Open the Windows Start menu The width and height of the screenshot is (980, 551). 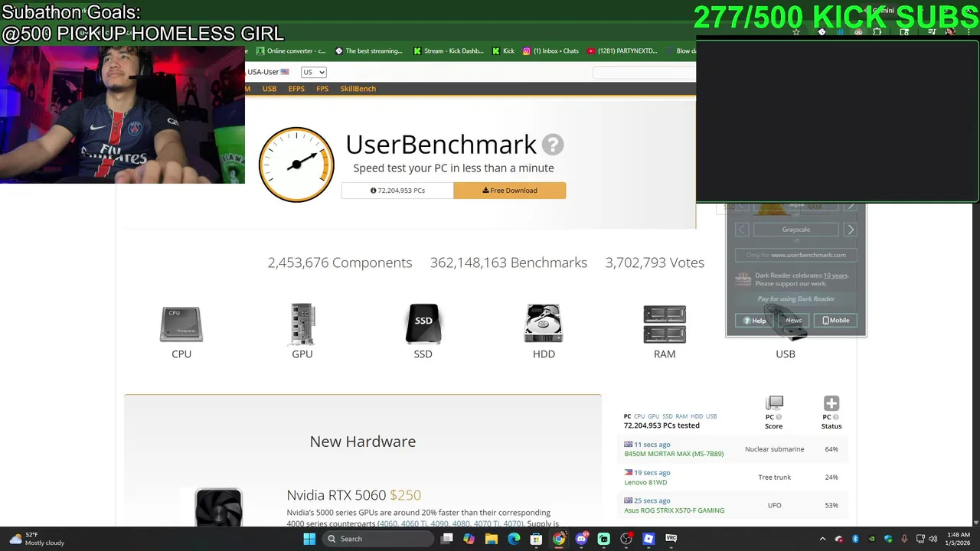[x=309, y=539]
